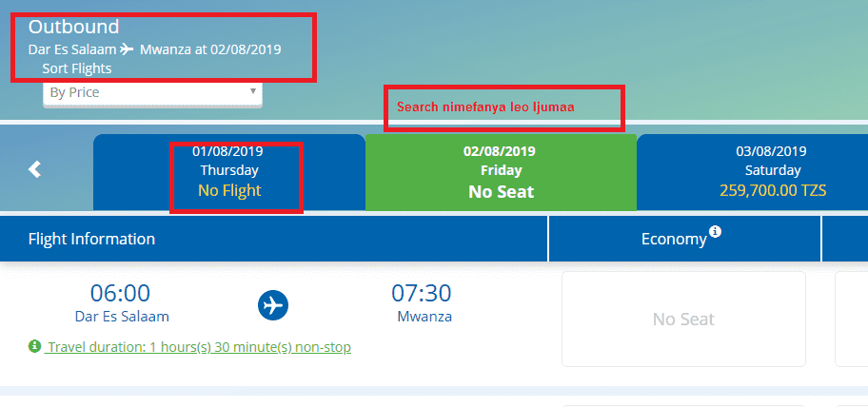
Task: Click the Economy No Seat fare box
Action: [683, 320]
